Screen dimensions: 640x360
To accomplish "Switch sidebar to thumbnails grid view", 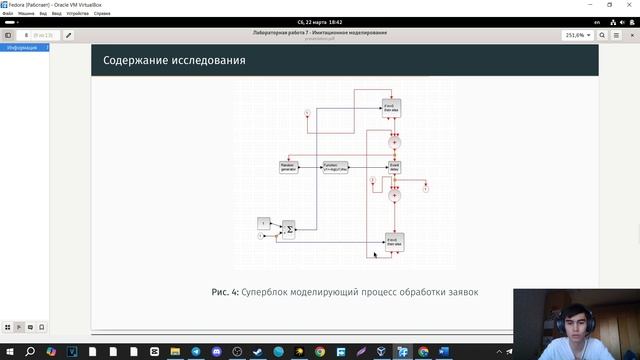I will point(8,327).
